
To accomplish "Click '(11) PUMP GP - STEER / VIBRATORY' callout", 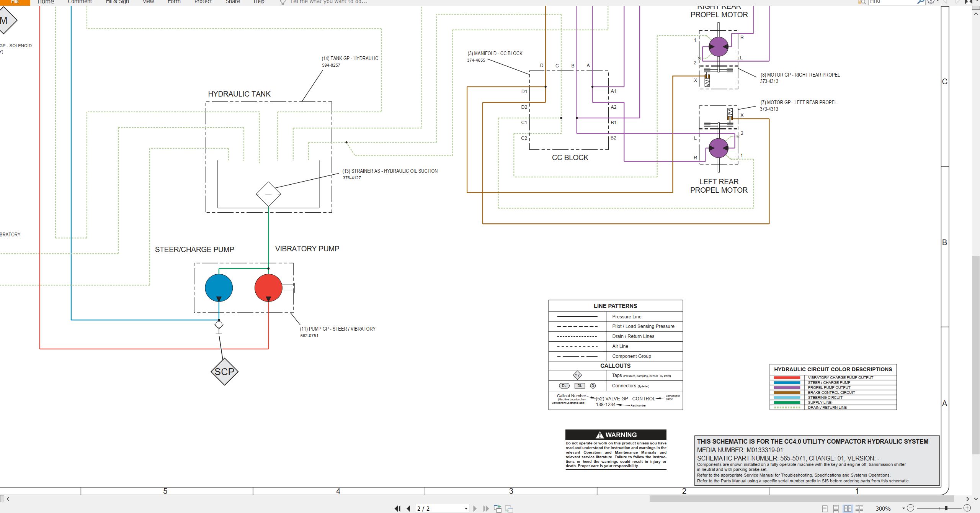I will [338, 329].
